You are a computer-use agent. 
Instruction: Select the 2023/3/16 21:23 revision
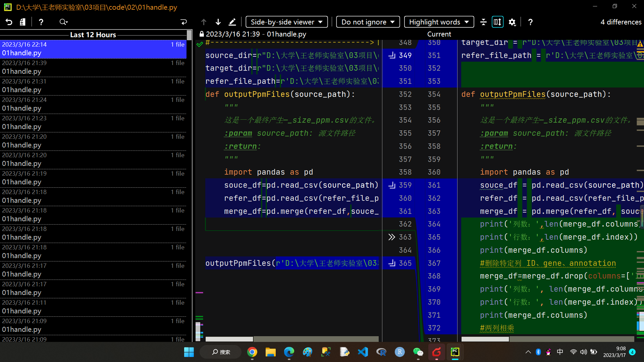[x=93, y=123]
